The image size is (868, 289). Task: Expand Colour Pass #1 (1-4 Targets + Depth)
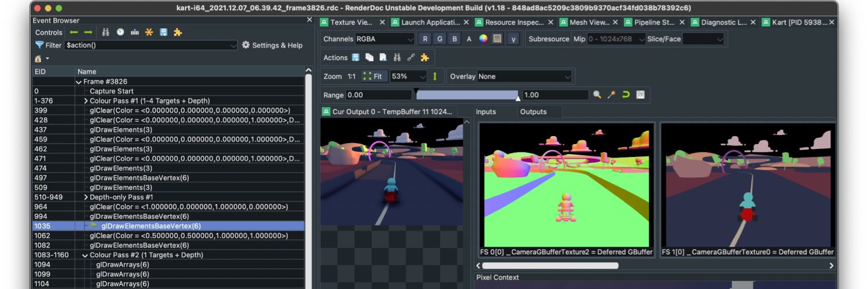86,101
